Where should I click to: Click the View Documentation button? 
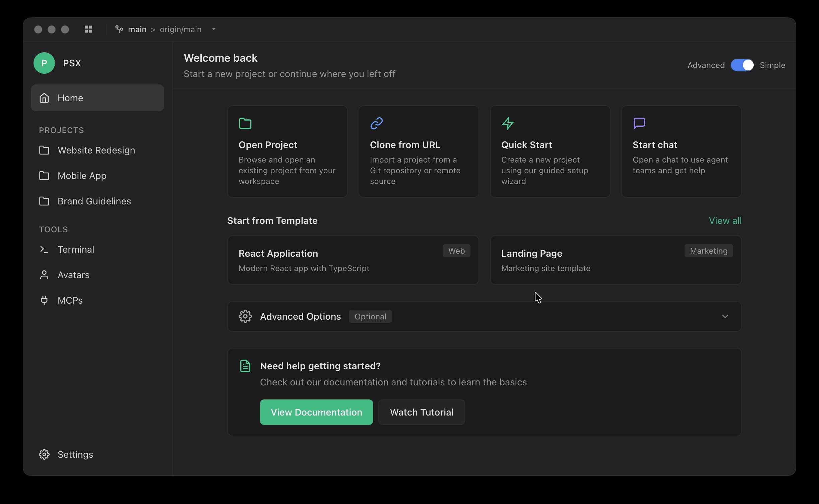pos(316,412)
